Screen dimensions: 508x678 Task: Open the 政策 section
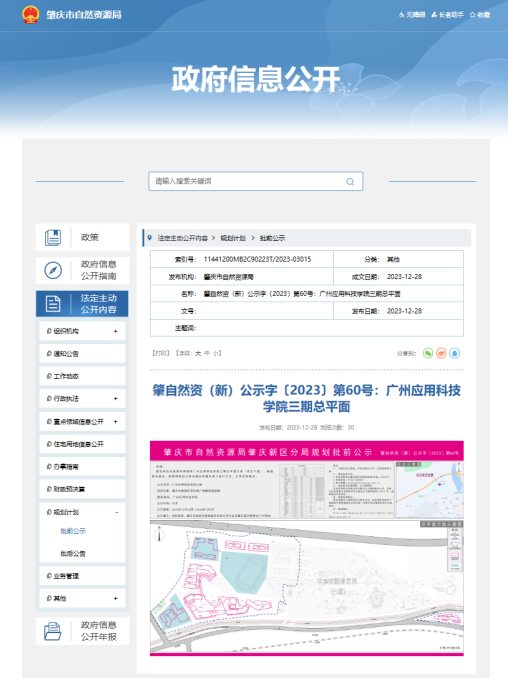(82, 237)
